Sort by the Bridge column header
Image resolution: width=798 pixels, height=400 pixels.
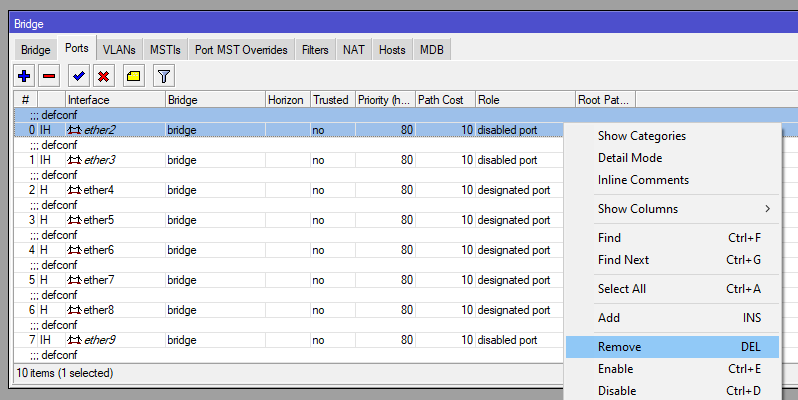pyautogui.click(x=216, y=100)
